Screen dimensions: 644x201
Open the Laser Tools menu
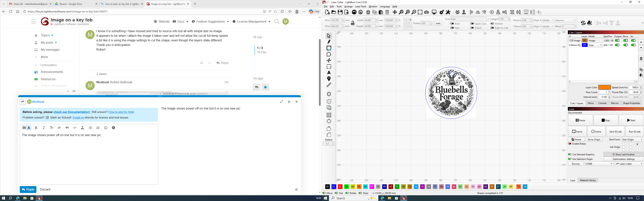360,7
